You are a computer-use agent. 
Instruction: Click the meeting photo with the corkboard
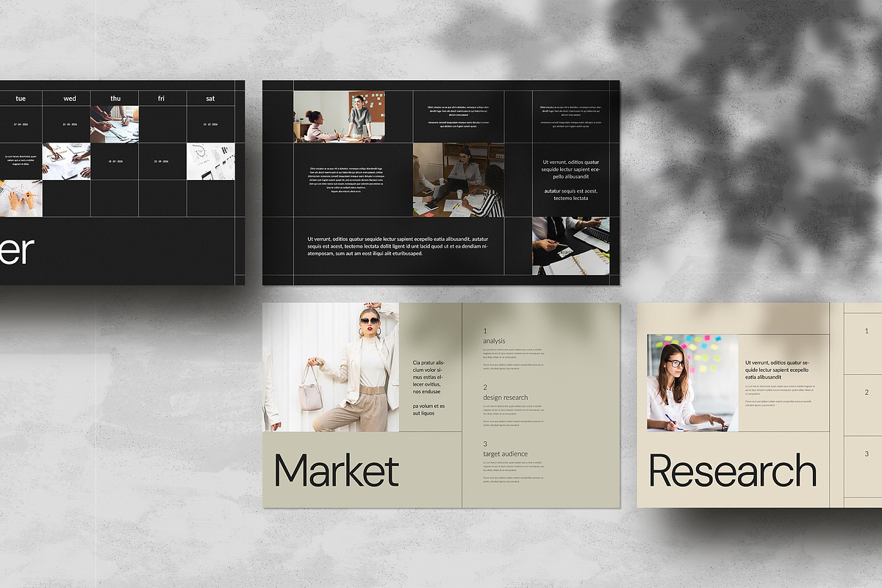pyautogui.click(x=339, y=116)
